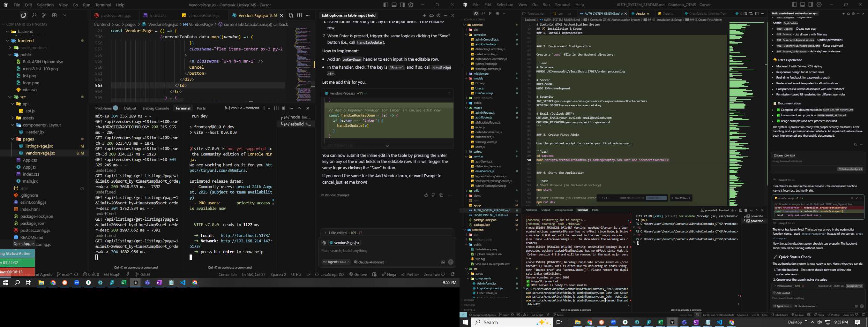Maximize ListingCMS panel with the up chevron
868x327 pixels.
pyautogui.click(x=299, y=108)
